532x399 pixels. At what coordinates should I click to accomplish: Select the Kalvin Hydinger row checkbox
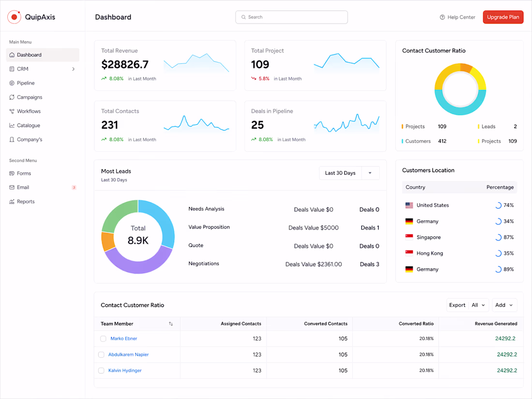click(x=101, y=370)
